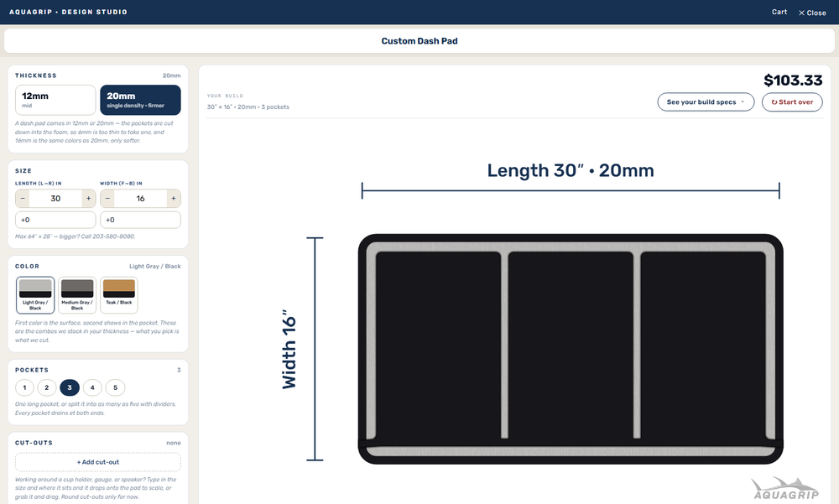839x504 pixels.
Task: Set pockets to 2
Action: tap(46, 387)
